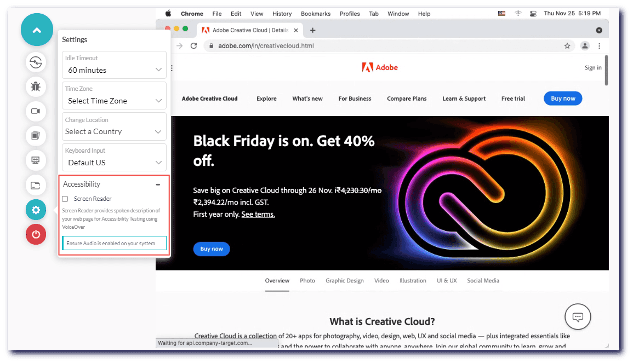Open the Idle Timeout dropdown
The height and width of the screenshot is (364, 633).
coord(114,65)
